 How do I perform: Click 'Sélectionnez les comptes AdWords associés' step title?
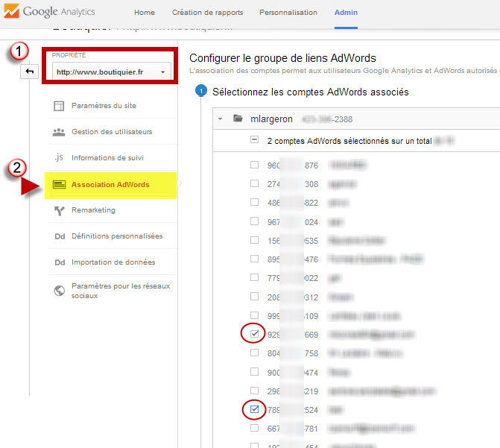pyautogui.click(x=311, y=92)
